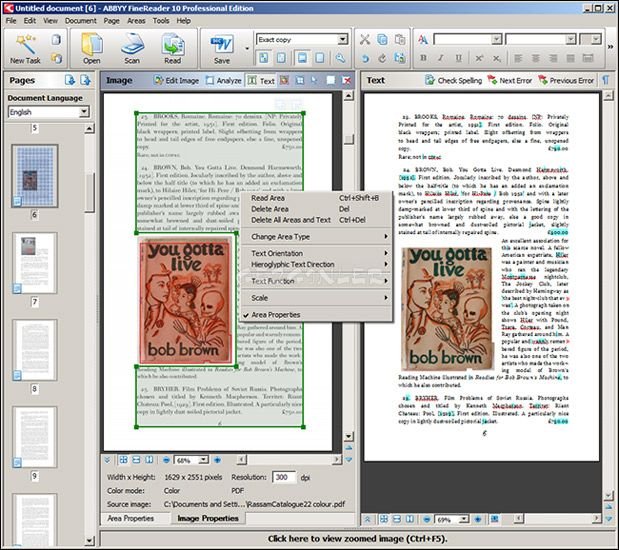Image resolution: width=619 pixels, height=550 pixels.
Task: Open a document with the Open icon
Action: 92,44
